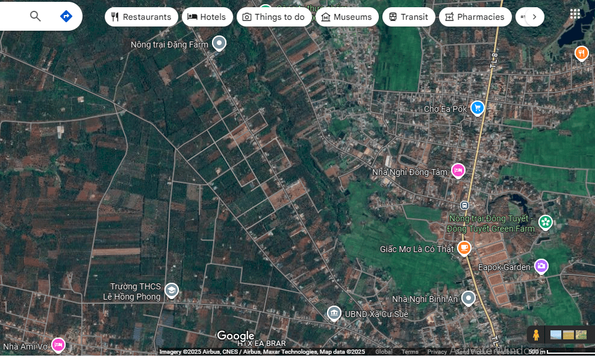Click the Nhà Nghỉ Đồng Tâm hotel marker

point(458,171)
